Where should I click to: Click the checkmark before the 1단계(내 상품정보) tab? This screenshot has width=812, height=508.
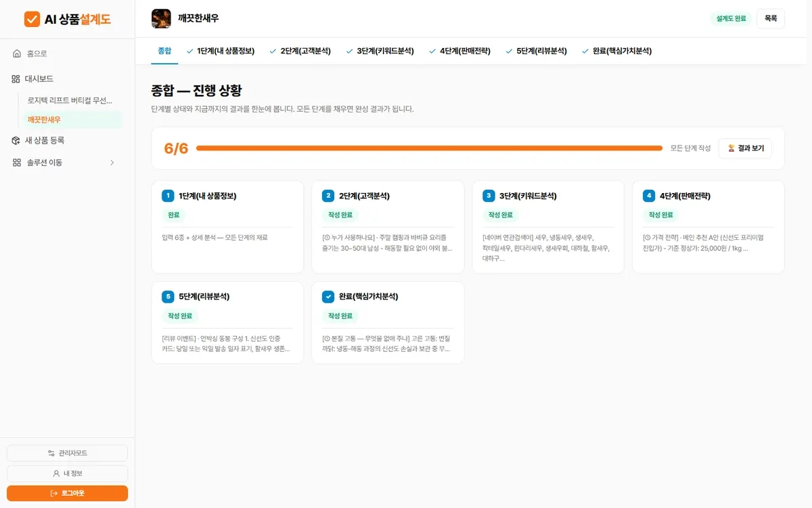pyautogui.click(x=190, y=51)
